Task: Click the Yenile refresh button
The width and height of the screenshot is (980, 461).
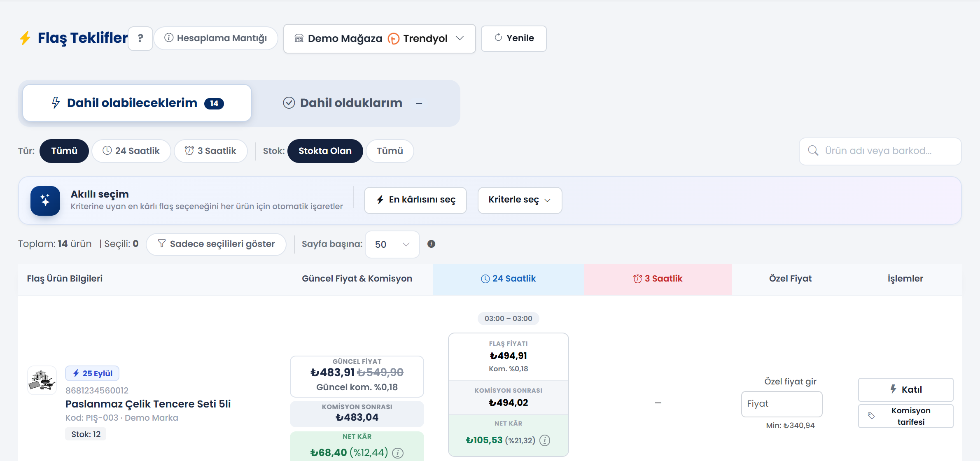Action: click(x=513, y=38)
